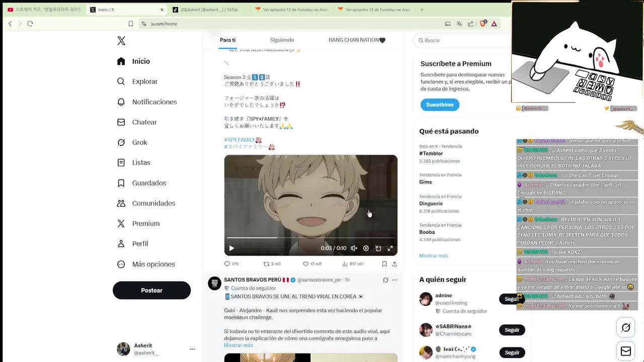Go back in browser
The width and height of the screenshot is (644, 362).
click(x=10, y=24)
